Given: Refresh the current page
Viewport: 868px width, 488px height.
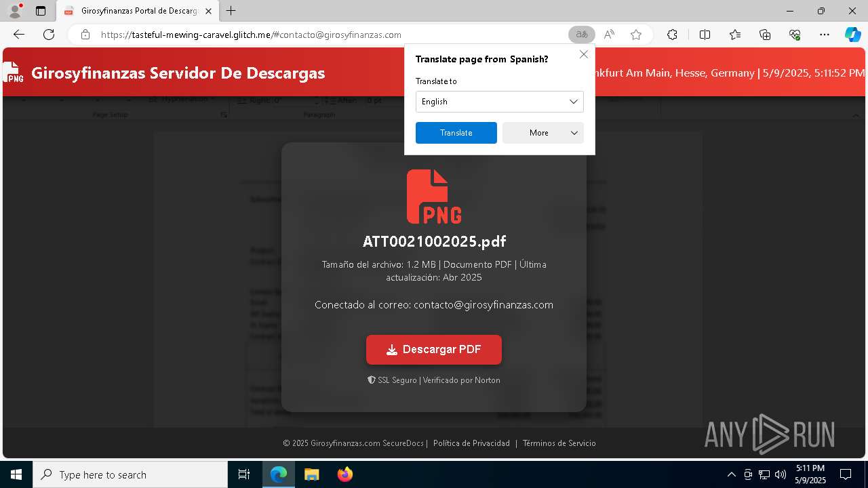Looking at the screenshot, I should coord(49,35).
